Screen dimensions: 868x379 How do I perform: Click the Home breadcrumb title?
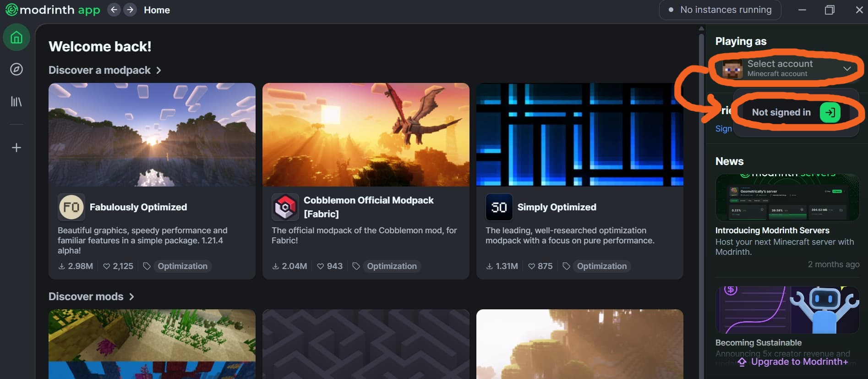click(157, 10)
